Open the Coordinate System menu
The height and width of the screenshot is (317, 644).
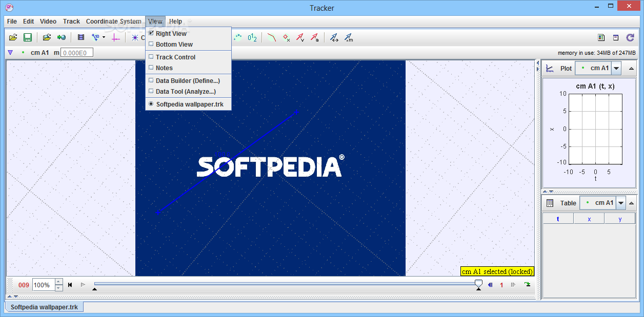tap(113, 22)
